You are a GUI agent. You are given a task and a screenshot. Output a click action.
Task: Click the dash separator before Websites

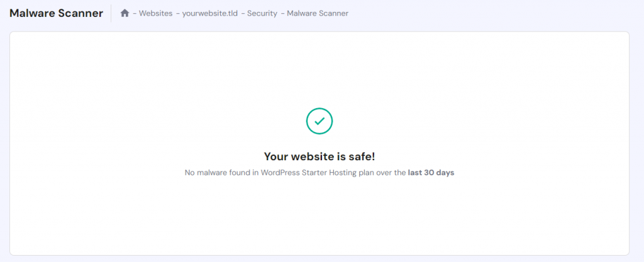(135, 13)
